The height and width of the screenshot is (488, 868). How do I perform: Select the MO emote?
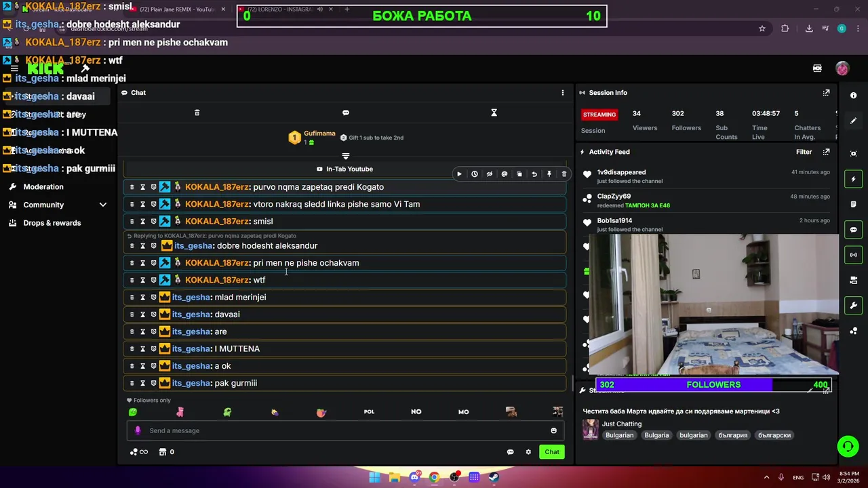[x=464, y=411]
